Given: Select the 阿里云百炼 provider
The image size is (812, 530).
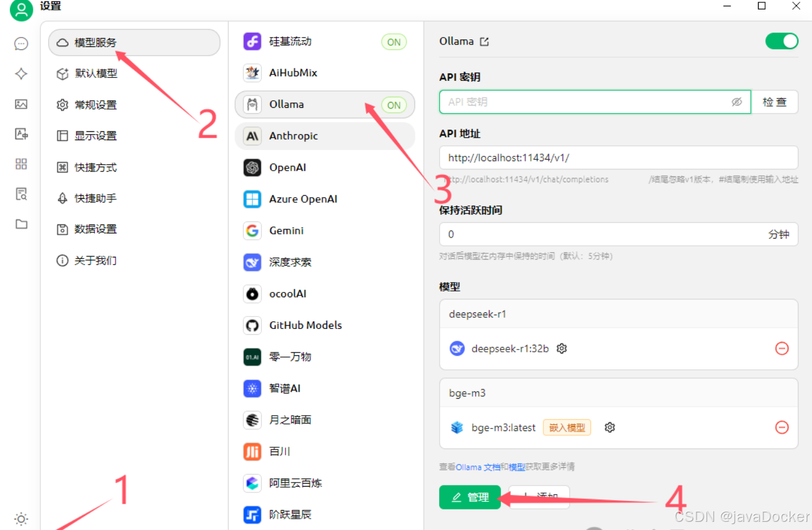Looking at the screenshot, I should [x=325, y=483].
